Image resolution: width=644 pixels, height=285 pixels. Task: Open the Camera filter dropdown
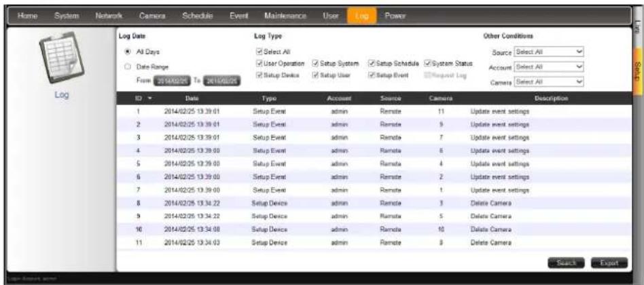[x=549, y=81]
